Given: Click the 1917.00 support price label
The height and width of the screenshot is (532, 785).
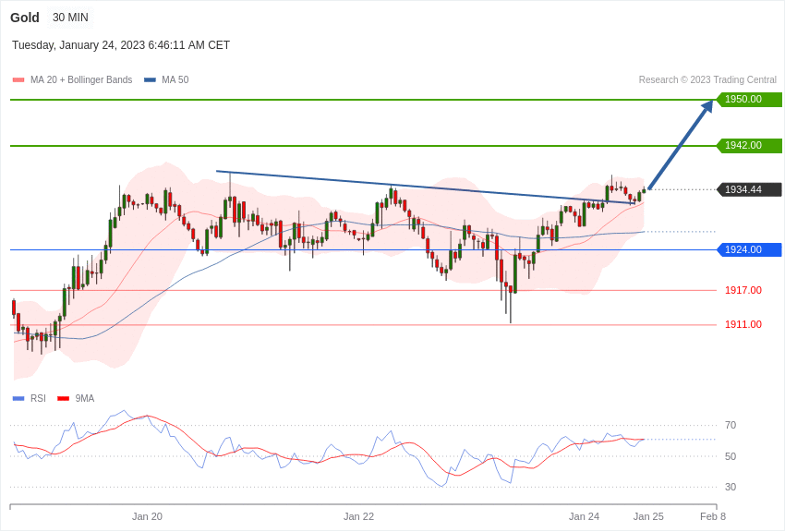Looking at the screenshot, I should pyautogui.click(x=743, y=290).
